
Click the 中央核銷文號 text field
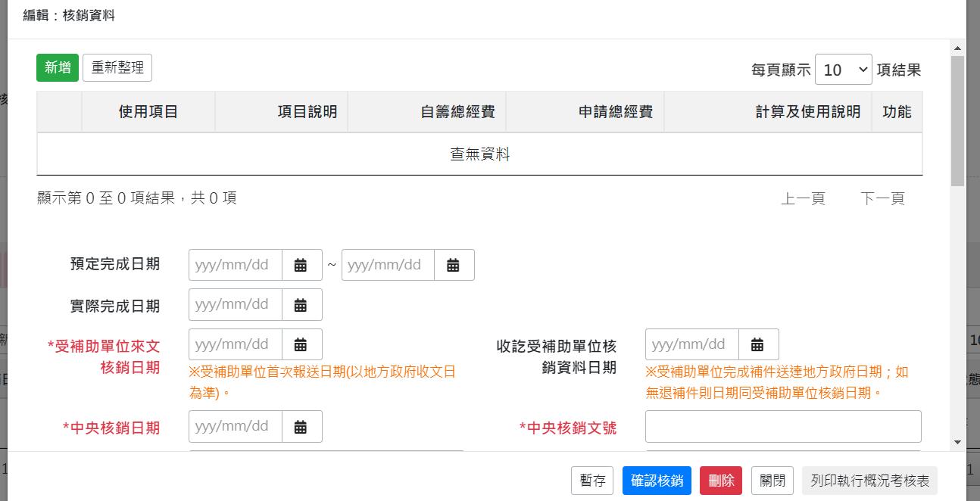coord(783,426)
